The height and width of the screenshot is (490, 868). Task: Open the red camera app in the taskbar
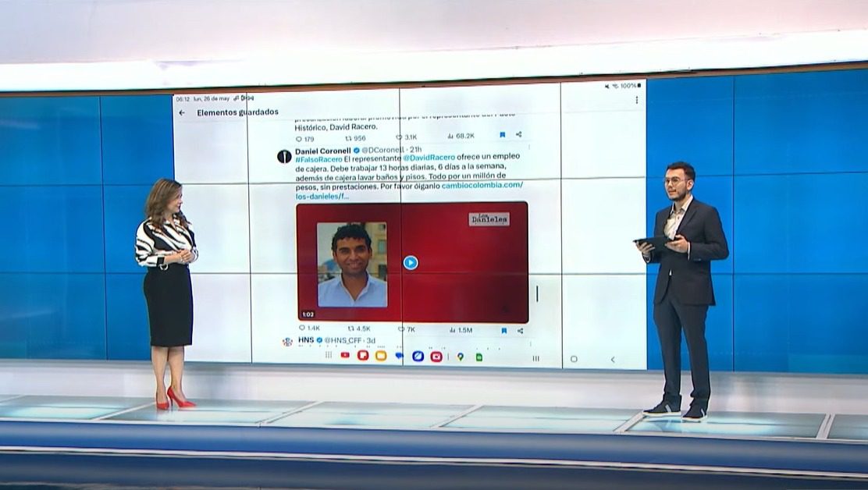[x=436, y=357]
